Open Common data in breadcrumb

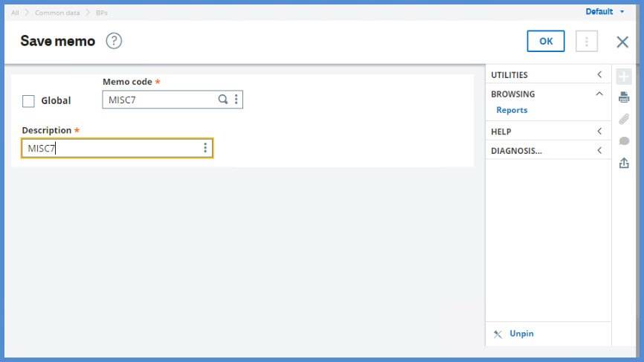click(x=57, y=13)
